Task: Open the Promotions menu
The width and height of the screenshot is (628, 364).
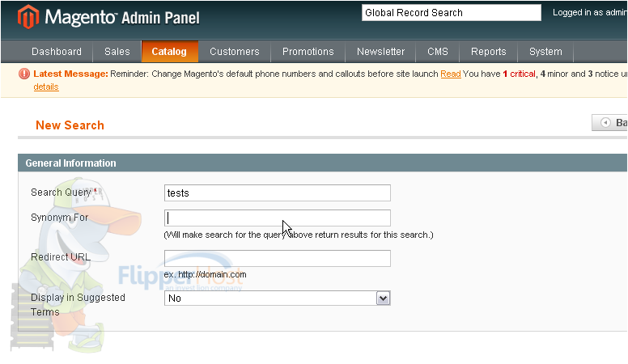Action: point(308,52)
